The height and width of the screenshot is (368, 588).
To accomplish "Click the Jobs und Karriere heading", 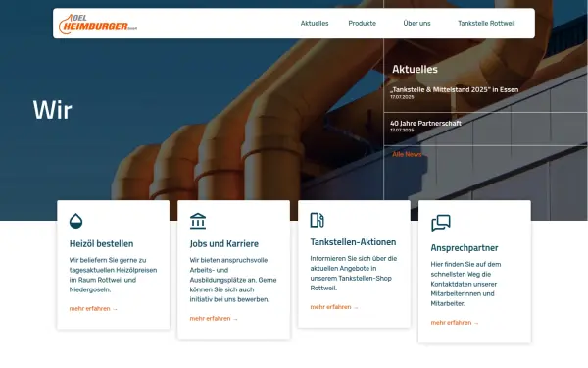I will pyautogui.click(x=223, y=244).
